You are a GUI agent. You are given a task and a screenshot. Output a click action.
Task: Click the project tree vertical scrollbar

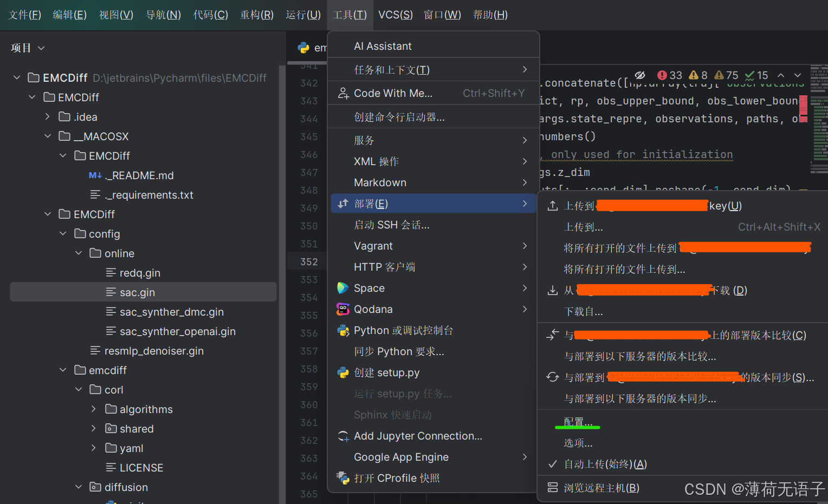coord(282,284)
